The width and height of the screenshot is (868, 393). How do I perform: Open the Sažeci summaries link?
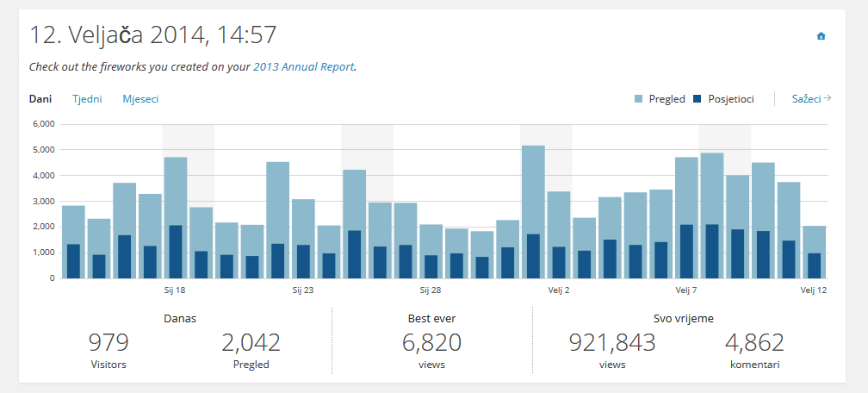point(806,99)
